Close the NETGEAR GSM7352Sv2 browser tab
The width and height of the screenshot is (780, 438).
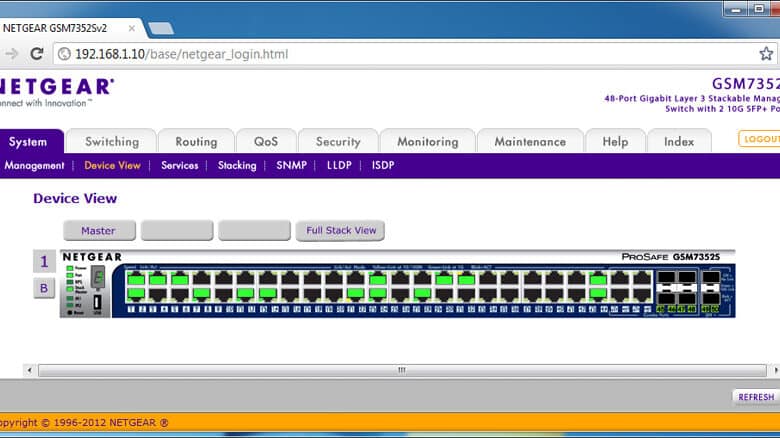point(131,28)
